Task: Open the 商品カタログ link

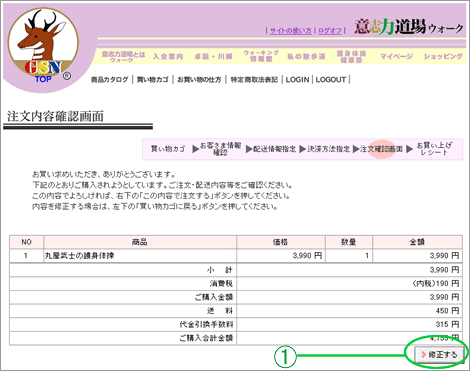Action: tap(110, 80)
